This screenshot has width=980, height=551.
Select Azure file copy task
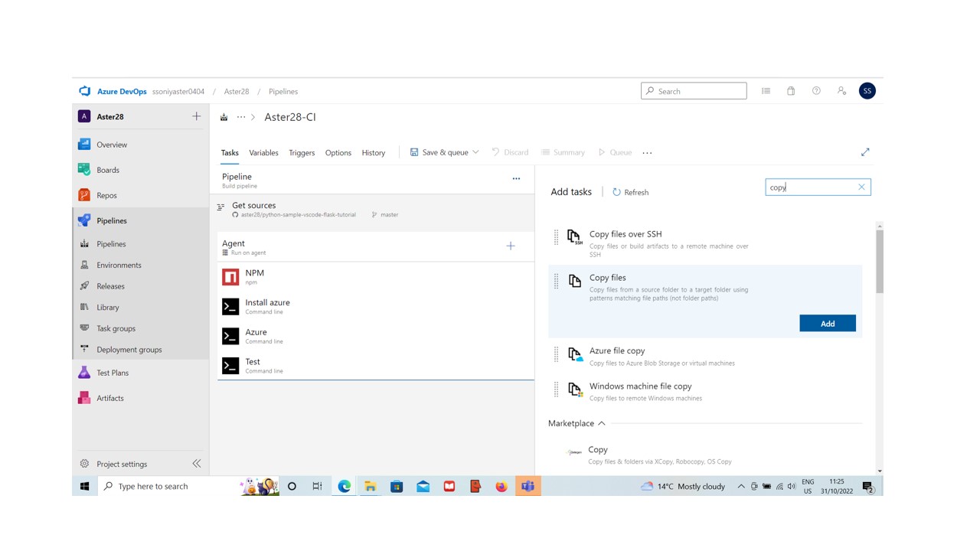pyautogui.click(x=705, y=356)
